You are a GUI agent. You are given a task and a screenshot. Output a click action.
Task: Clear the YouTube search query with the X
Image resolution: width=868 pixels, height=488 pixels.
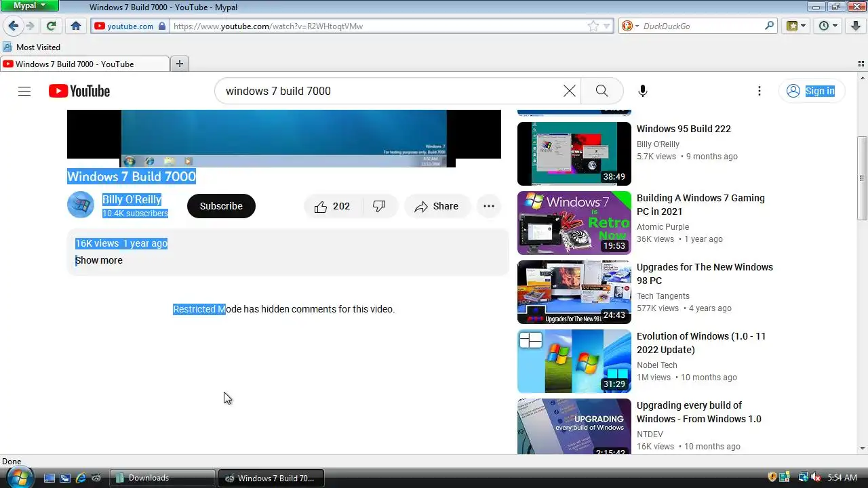tap(570, 91)
